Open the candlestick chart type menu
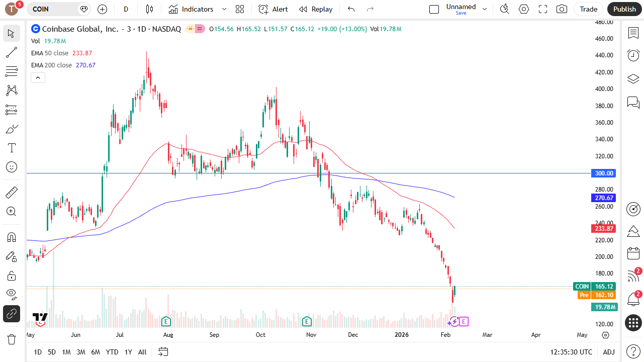Image resolution: width=644 pixels, height=362 pixels. (x=149, y=9)
